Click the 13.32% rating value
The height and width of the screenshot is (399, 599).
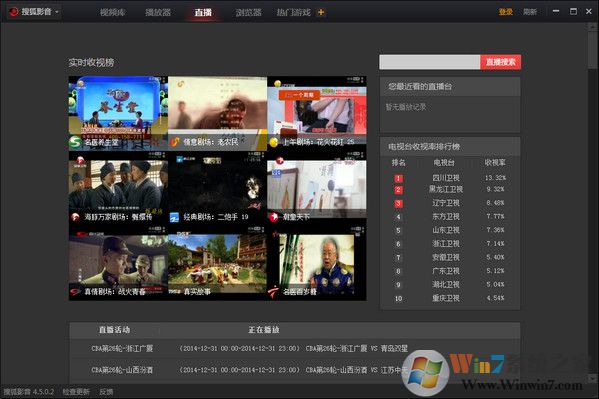point(495,178)
